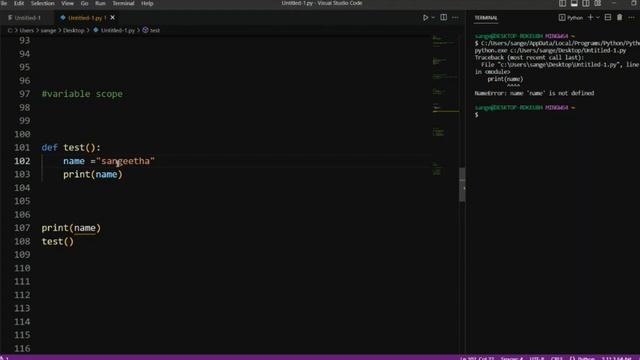
Task: Open the Selection menu
Action: [42, 3]
